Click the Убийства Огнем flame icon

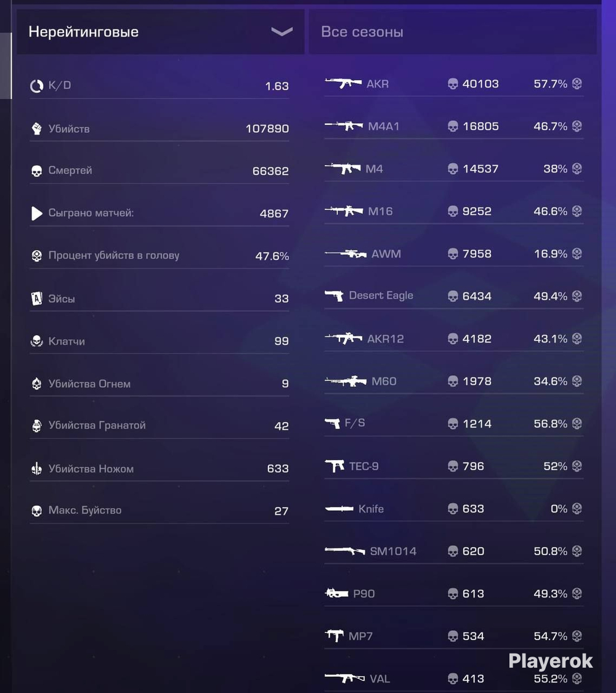click(37, 383)
